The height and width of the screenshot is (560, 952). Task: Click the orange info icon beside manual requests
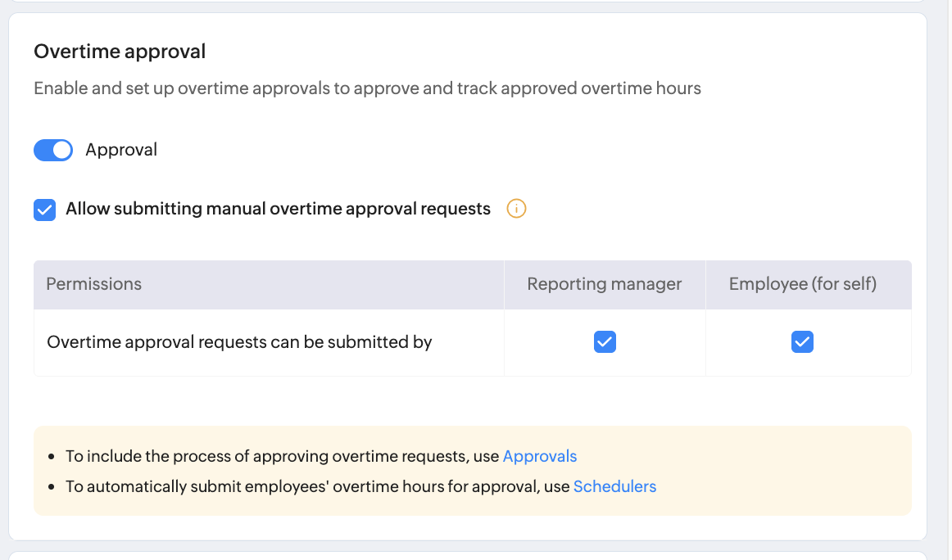[x=516, y=209]
